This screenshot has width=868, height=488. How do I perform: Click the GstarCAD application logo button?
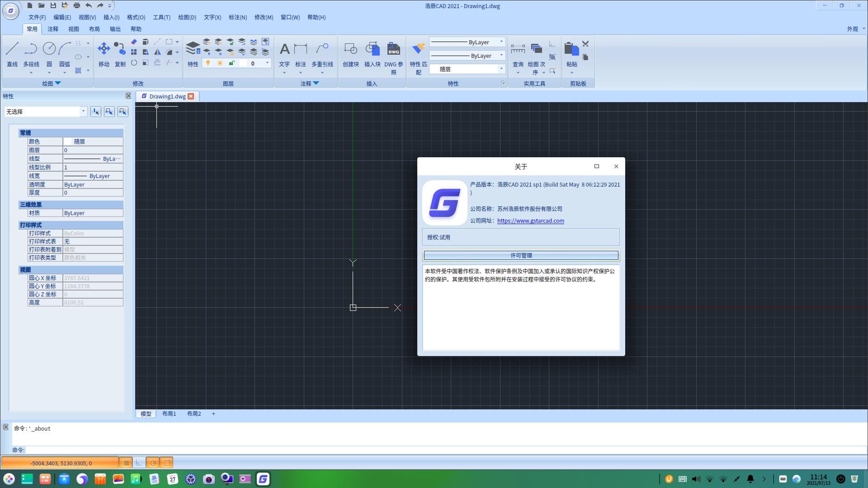(11, 11)
